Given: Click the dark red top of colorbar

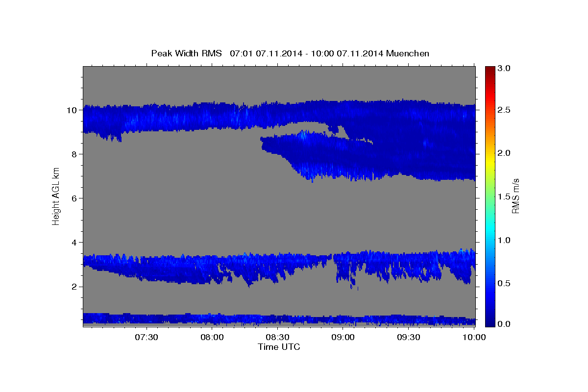Looking at the screenshot, I should pyautogui.click(x=490, y=71).
